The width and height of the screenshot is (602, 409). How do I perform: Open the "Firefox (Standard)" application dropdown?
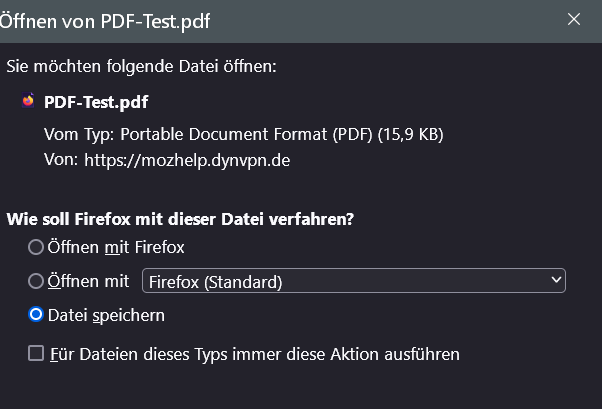coord(354,281)
